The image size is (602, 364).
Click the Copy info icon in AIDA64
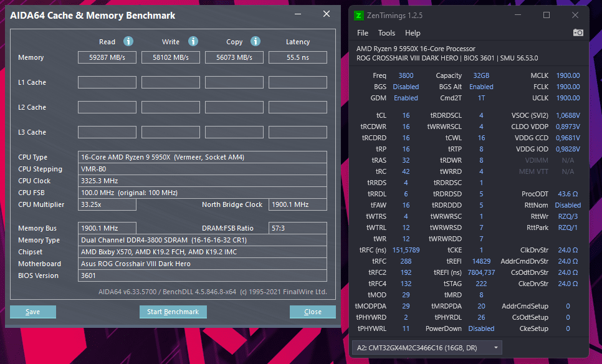pos(256,41)
